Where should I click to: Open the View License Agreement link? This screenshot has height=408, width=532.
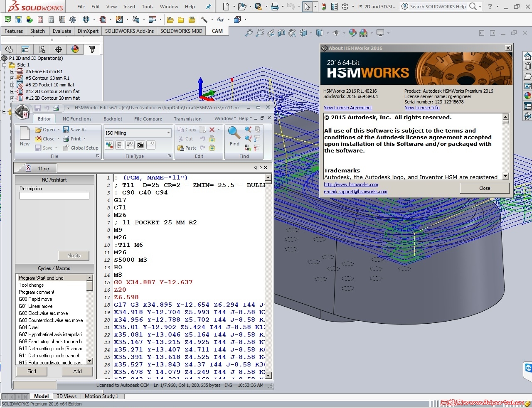(348, 108)
